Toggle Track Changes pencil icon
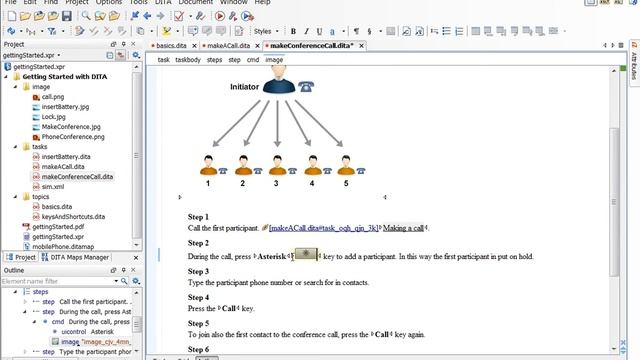This screenshot has width=640, height=360. (80, 31)
